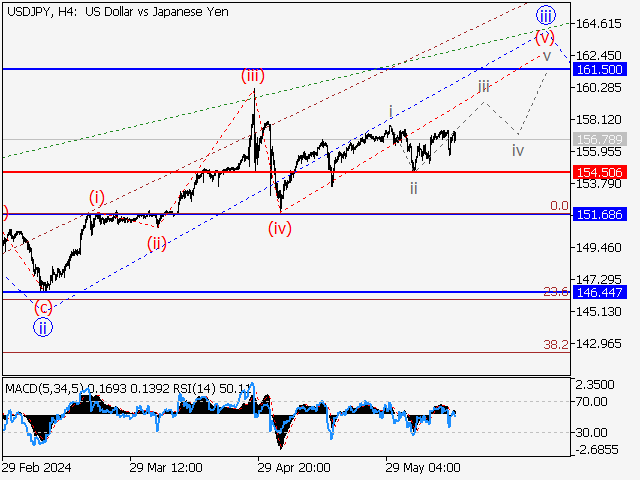Click the 38.2 Fibonacci level label
The height and width of the screenshot is (480, 640).
tap(556, 345)
